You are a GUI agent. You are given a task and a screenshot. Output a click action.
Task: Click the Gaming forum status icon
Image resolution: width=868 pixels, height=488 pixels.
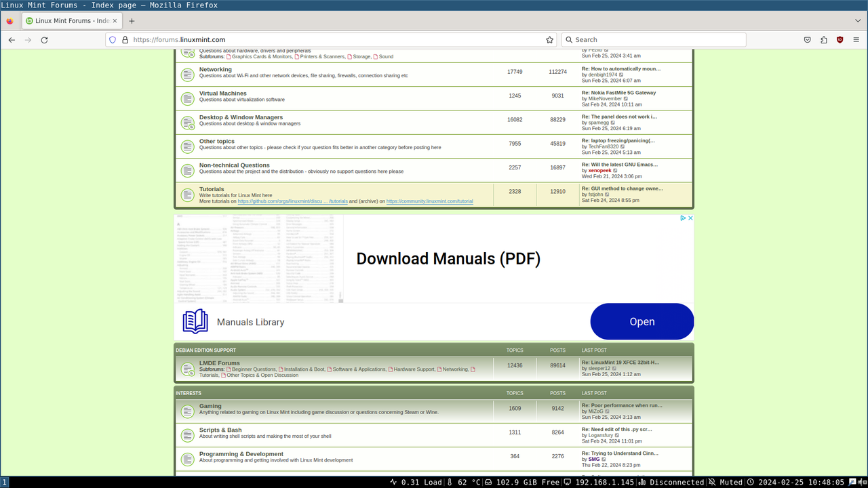(x=187, y=411)
